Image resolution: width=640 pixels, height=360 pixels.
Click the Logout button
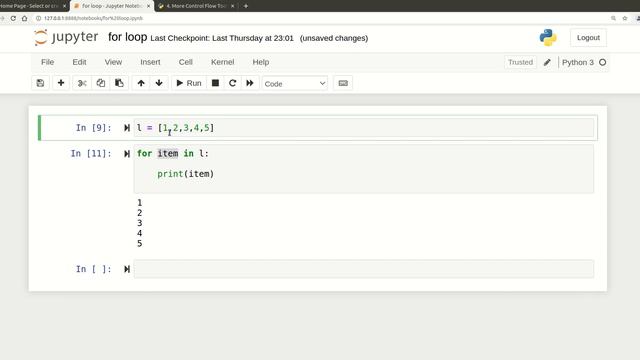click(588, 38)
